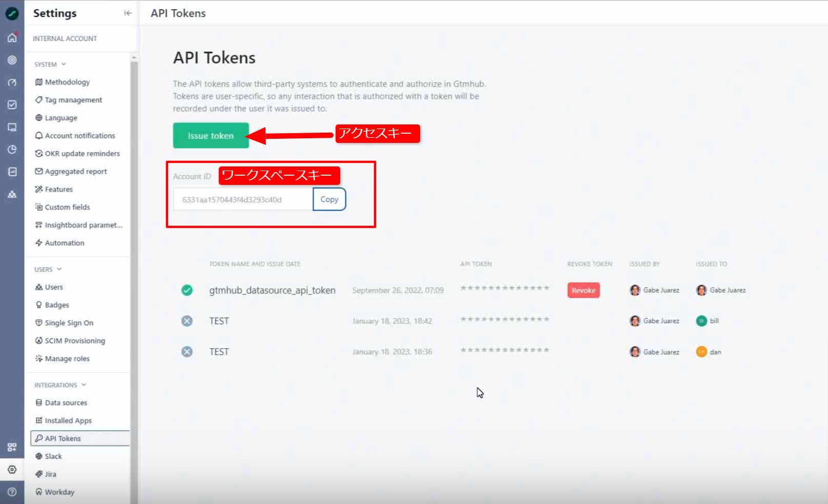
Task: Open the gauge KPI icon in rail
Action: (12, 82)
